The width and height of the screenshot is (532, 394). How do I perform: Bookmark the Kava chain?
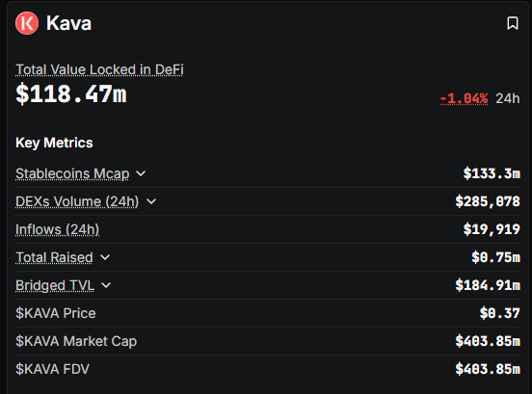[x=513, y=23]
